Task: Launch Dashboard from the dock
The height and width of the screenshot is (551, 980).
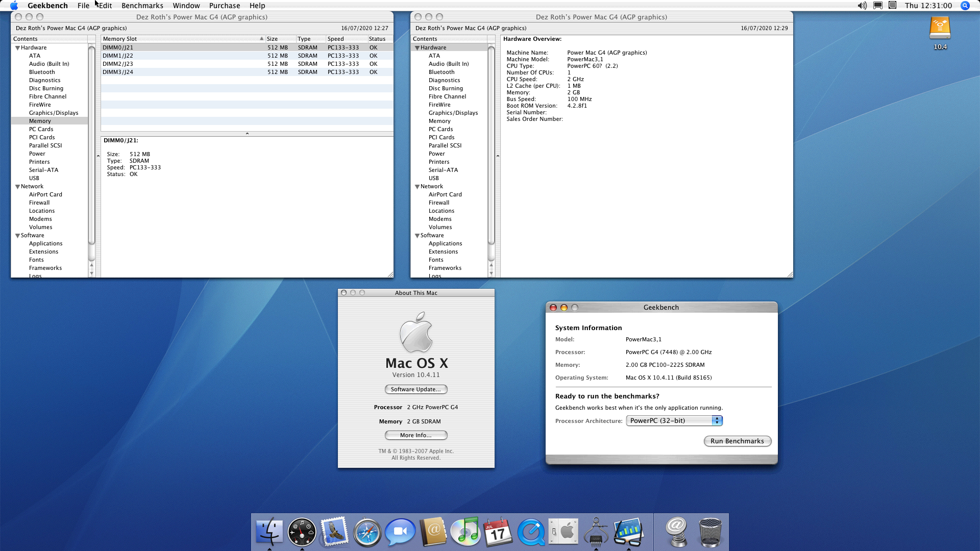Action: pos(302,532)
